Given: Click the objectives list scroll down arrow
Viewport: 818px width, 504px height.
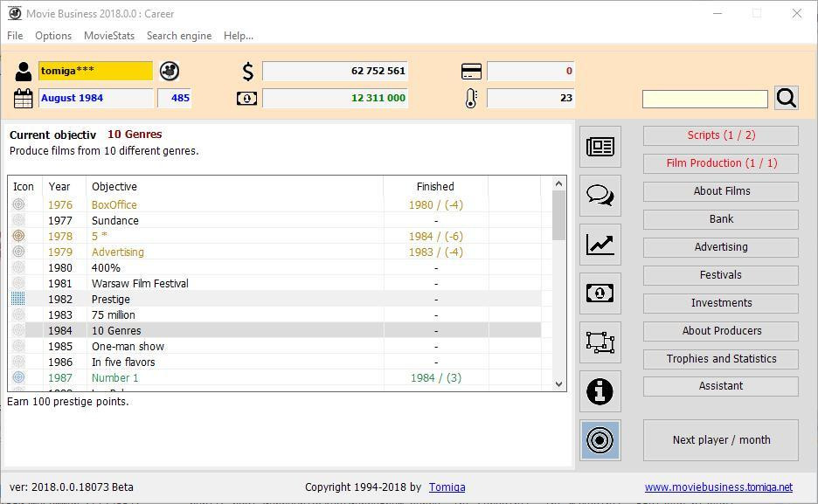Looking at the screenshot, I should pos(558,384).
